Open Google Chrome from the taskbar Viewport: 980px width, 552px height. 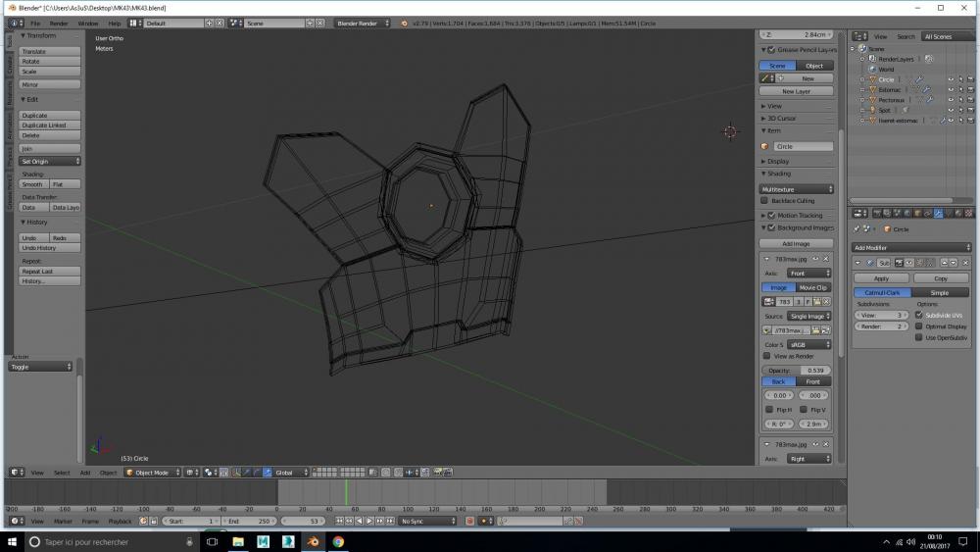pyautogui.click(x=338, y=541)
